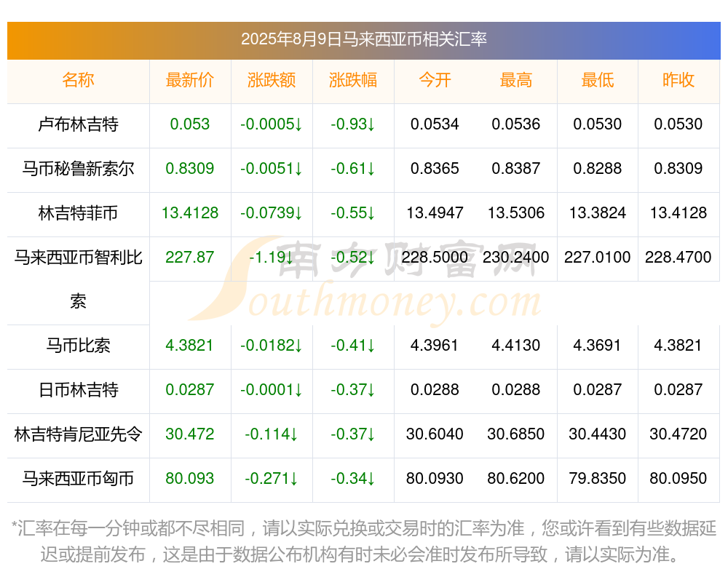The width and height of the screenshot is (728, 577).
Task: Click change amount -0.0182↓
Action: click(271, 346)
